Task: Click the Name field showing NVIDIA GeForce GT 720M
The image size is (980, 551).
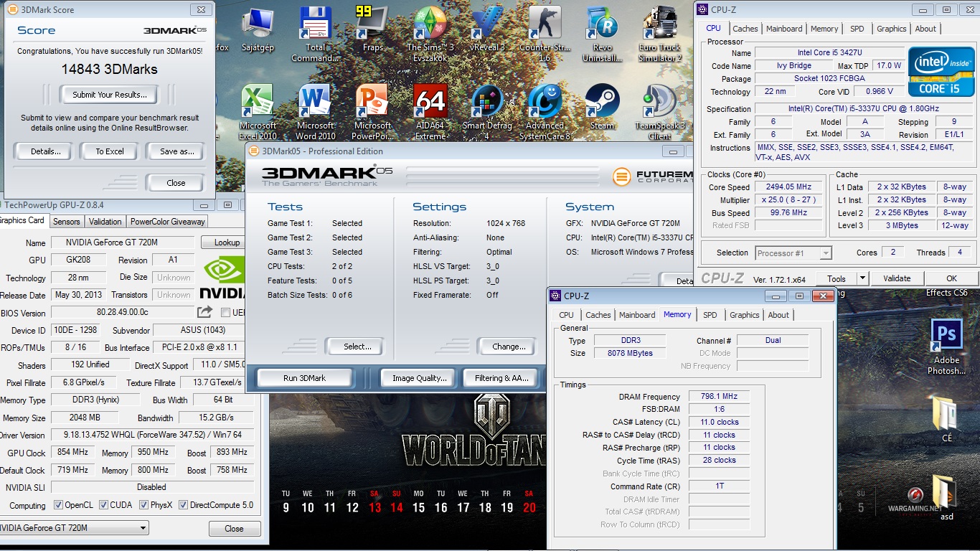Action: 123,242
